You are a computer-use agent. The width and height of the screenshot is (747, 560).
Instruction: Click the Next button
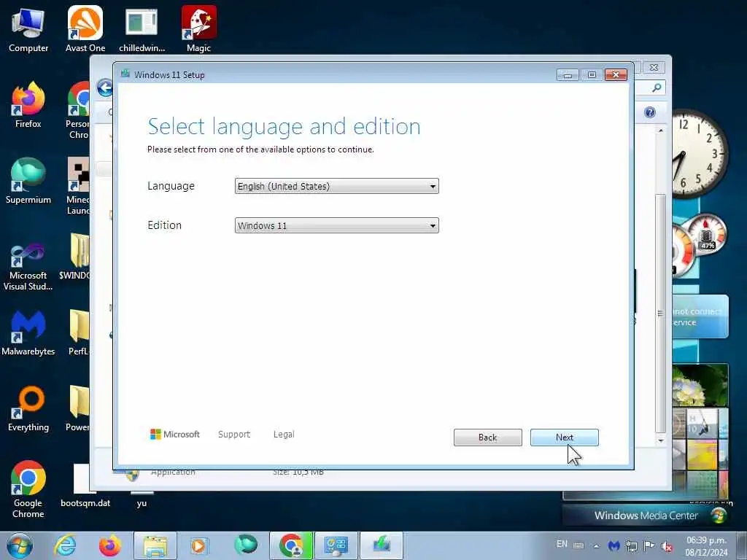point(564,437)
